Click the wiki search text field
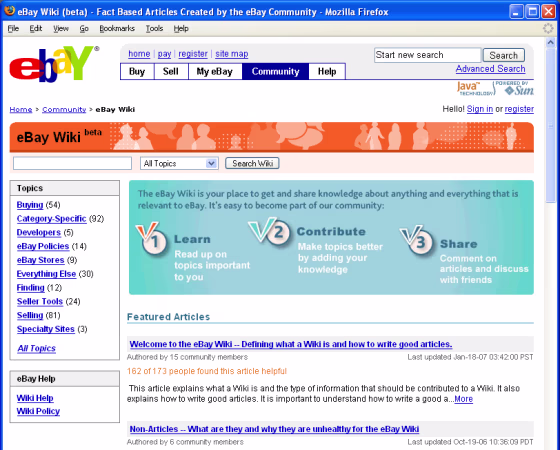The image size is (560, 450). 72,163
